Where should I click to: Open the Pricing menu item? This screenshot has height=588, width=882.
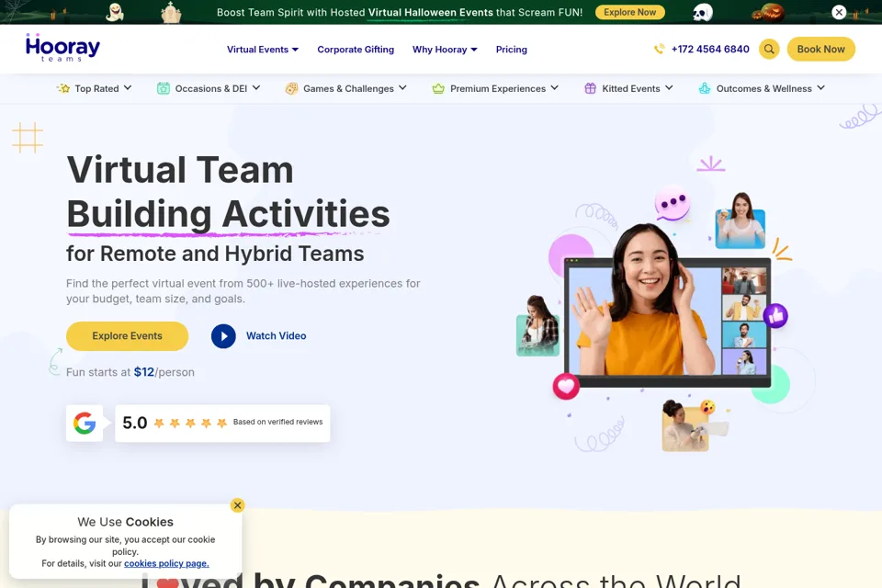pos(512,50)
